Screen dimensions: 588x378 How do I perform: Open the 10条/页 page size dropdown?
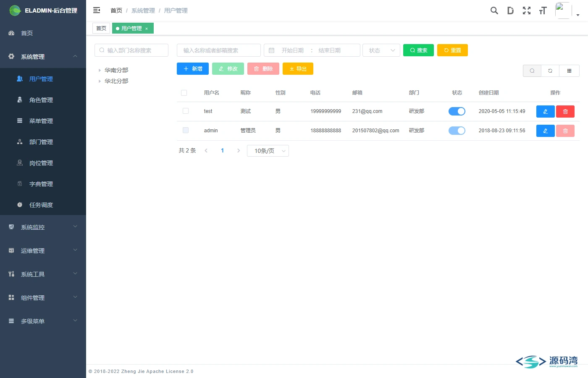pyautogui.click(x=268, y=151)
